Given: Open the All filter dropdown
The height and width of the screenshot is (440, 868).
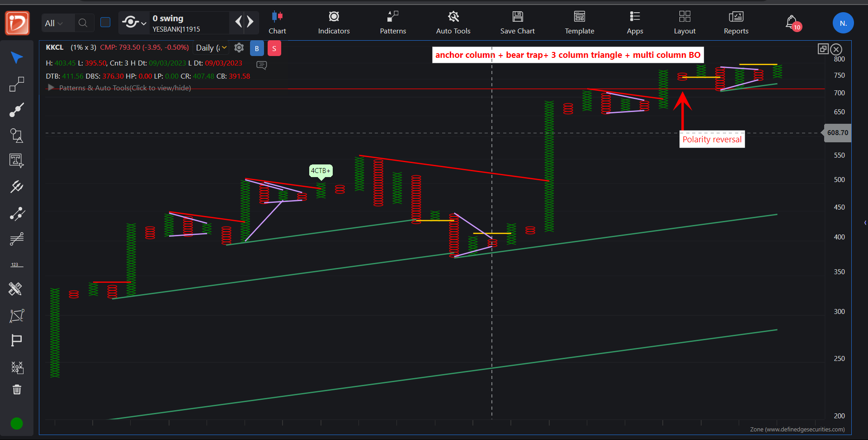Looking at the screenshot, I should point(53,23).
